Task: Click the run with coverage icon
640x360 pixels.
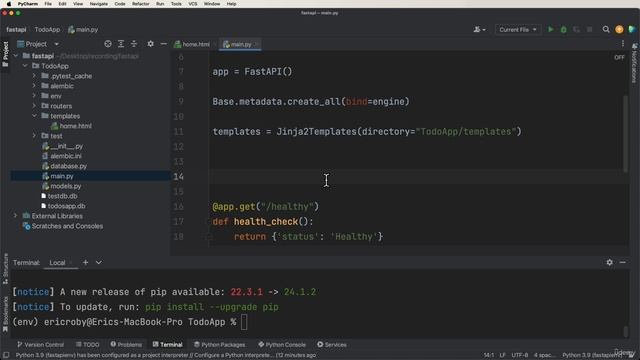Action: click(576, 29)
